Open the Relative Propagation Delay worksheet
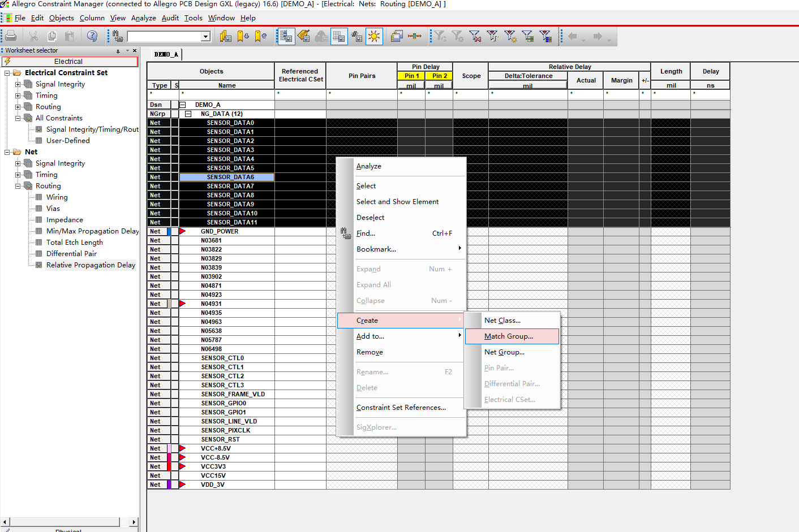Image resolution: width=799 pixels, height=532 pixels. (91, 265)
